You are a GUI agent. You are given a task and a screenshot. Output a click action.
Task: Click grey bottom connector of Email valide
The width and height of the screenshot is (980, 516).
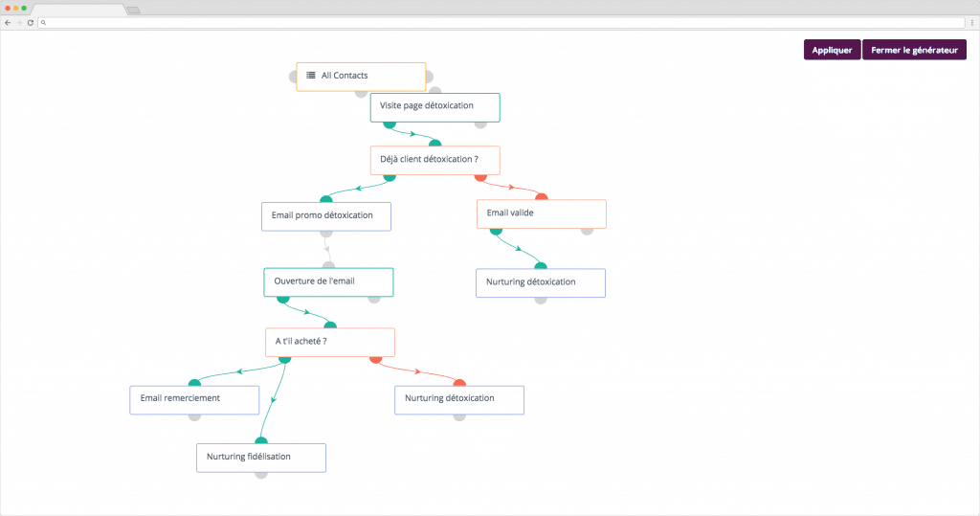click(x=587, y=232)
